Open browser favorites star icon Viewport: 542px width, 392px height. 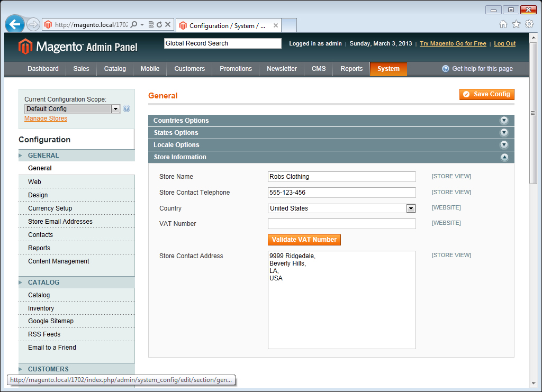tap(516, 24)
